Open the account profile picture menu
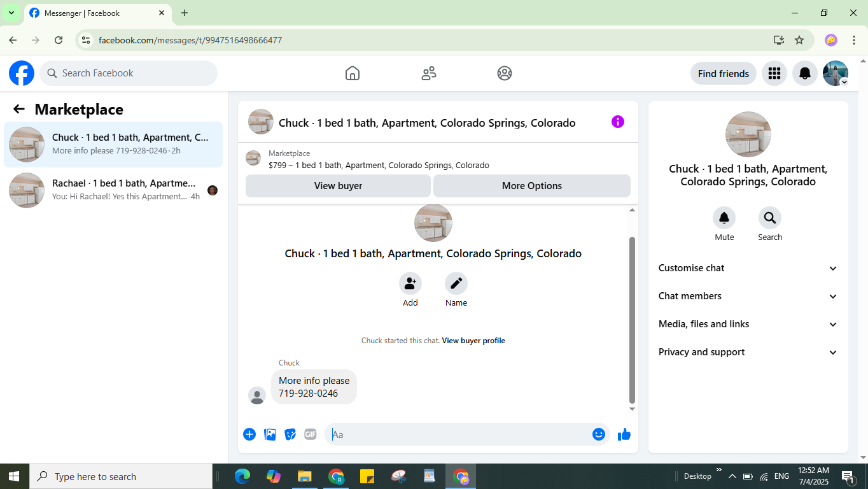868x489 pixels. tap(836, 73)
